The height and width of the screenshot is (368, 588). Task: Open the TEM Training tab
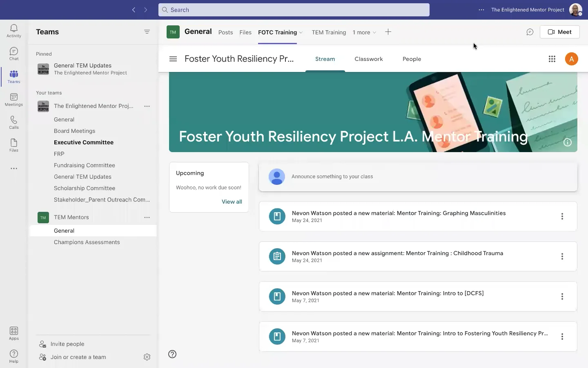329,32
